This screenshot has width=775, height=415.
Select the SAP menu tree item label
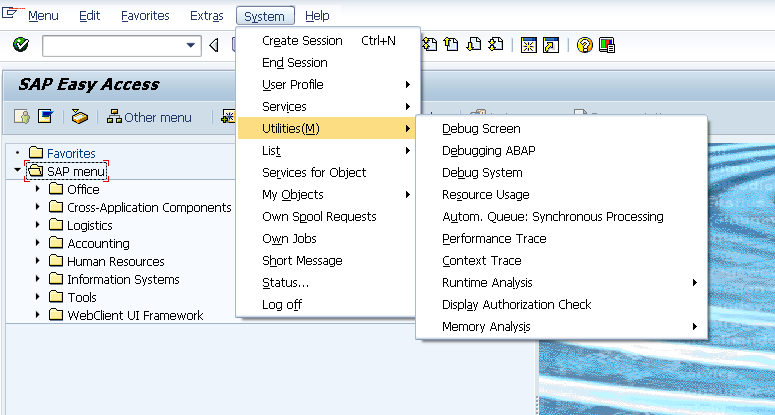(76, 171)
